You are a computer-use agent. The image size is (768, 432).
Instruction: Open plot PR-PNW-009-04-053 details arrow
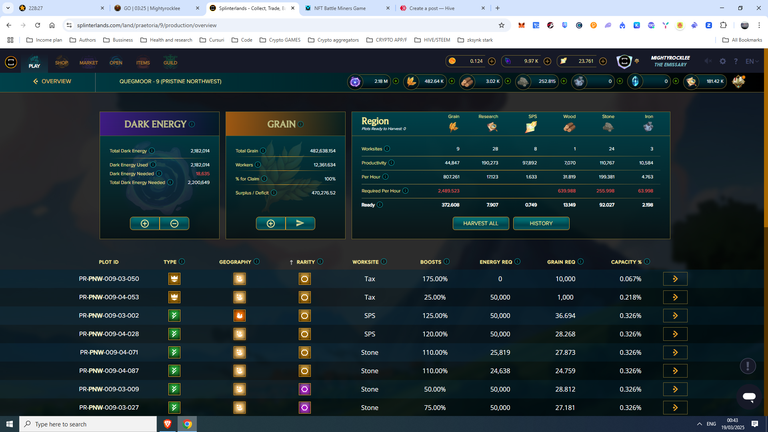[675, 297]
